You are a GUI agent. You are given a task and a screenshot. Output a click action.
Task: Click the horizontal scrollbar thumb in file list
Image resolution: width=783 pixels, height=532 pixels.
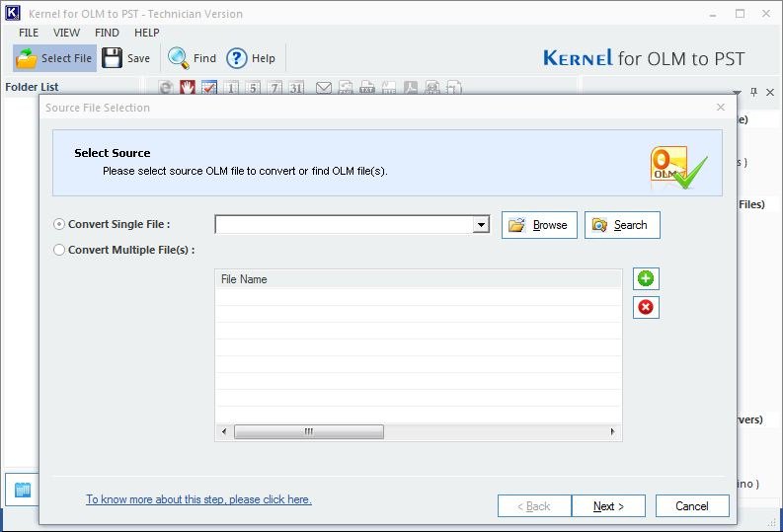pyautogui.click(x=309, y=431)
